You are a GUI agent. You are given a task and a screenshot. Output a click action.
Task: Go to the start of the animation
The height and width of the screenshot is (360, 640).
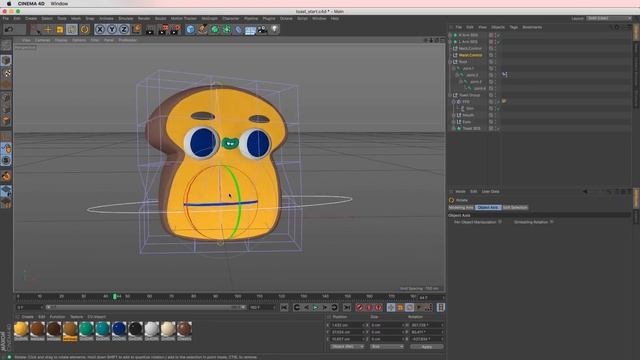(x=284, y=307)
